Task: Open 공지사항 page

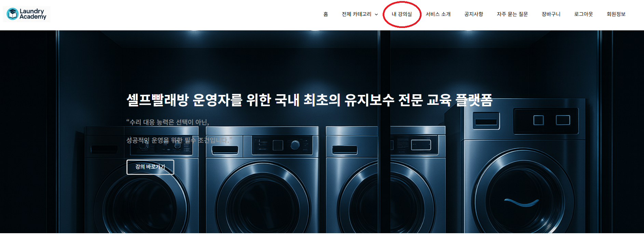Action: point(474,14)
